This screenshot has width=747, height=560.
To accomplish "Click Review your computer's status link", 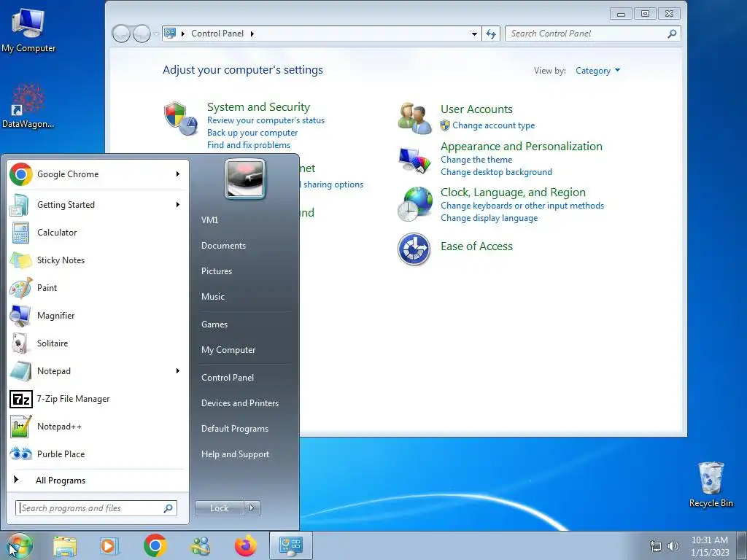I will coord(266,120).
